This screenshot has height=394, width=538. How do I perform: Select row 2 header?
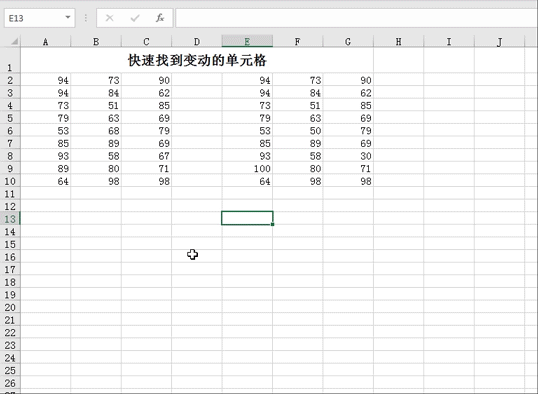pos(10,80)
